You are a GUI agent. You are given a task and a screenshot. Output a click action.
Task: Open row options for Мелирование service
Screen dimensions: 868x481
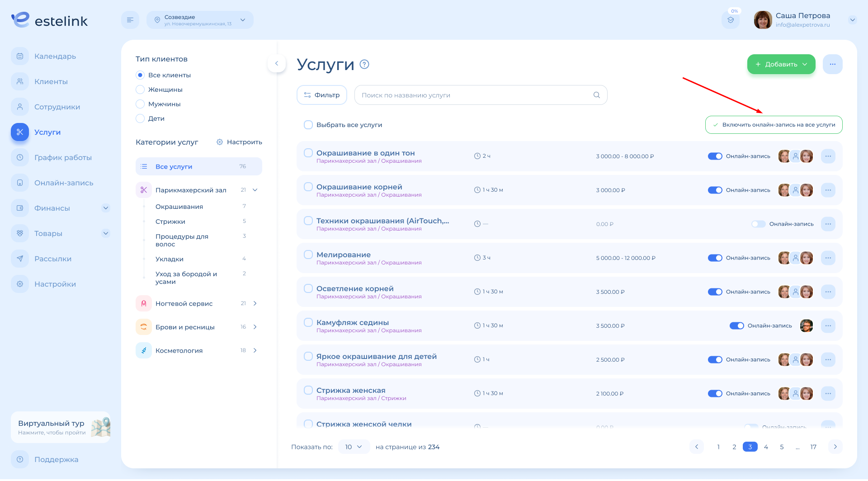coord(828,258)
